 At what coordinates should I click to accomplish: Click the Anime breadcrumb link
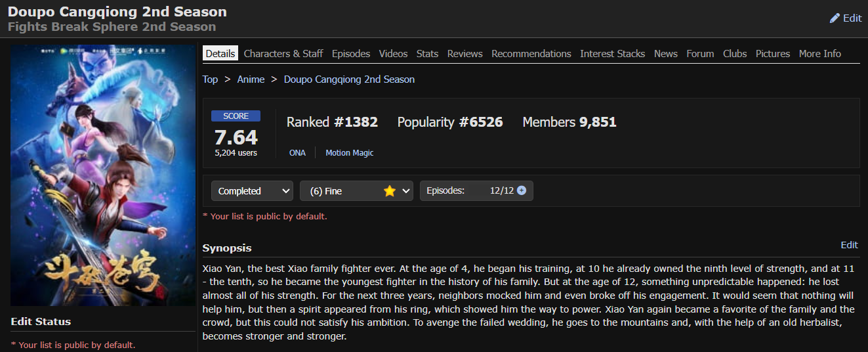[251, 79]
